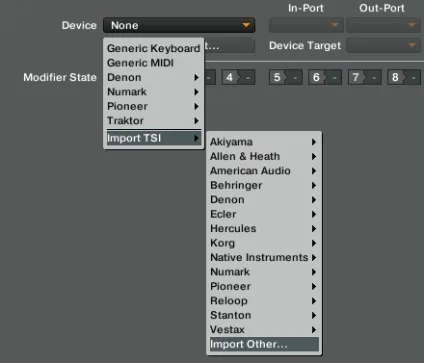
Task: Expand the Pioneer entry in device menu
Action: [x=154, y=106]
